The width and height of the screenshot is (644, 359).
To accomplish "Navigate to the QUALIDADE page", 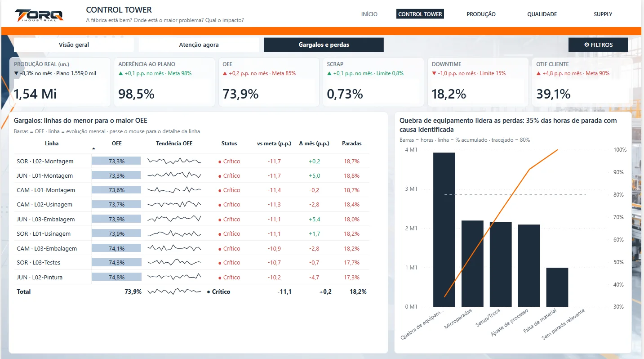I will coord(542,14).
